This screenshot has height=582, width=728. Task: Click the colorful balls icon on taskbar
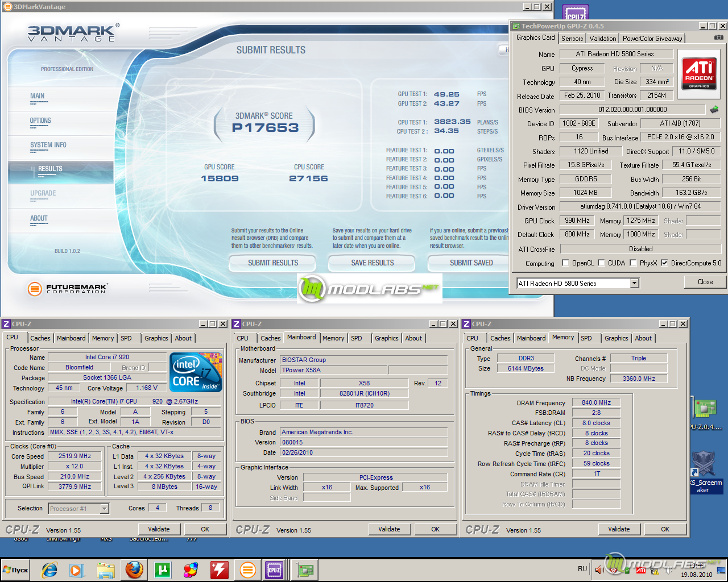[191, 569]
